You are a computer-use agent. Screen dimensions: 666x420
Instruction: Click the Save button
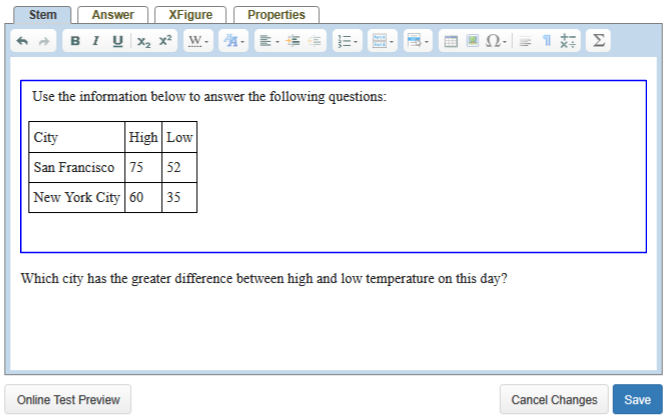[637, 400]
